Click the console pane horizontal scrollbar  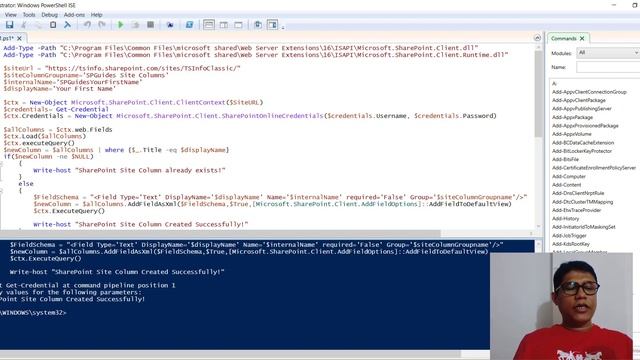point(230,353)
